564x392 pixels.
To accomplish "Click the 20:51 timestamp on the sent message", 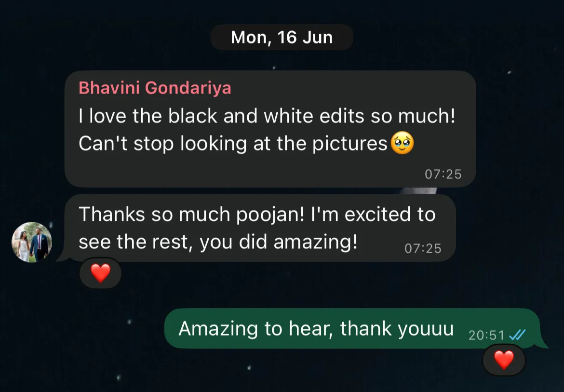I will pyautogui.click(x=486, y=335).
